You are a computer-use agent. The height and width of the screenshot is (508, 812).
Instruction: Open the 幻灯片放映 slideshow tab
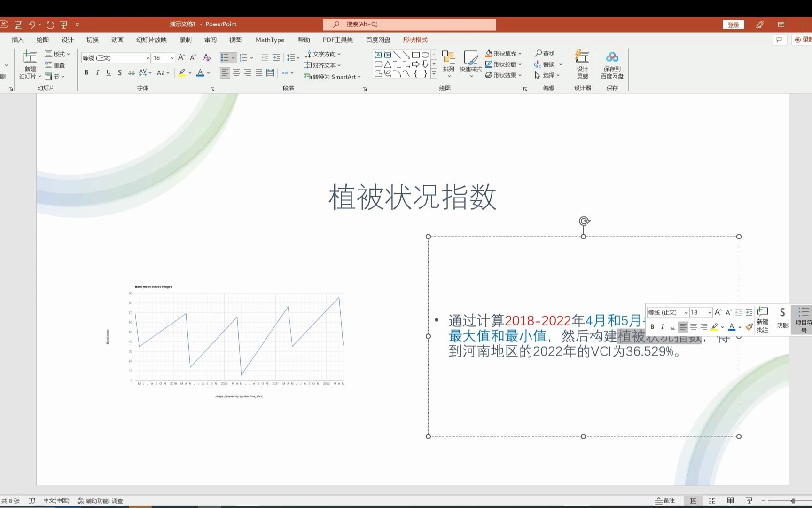click(152, 40)
